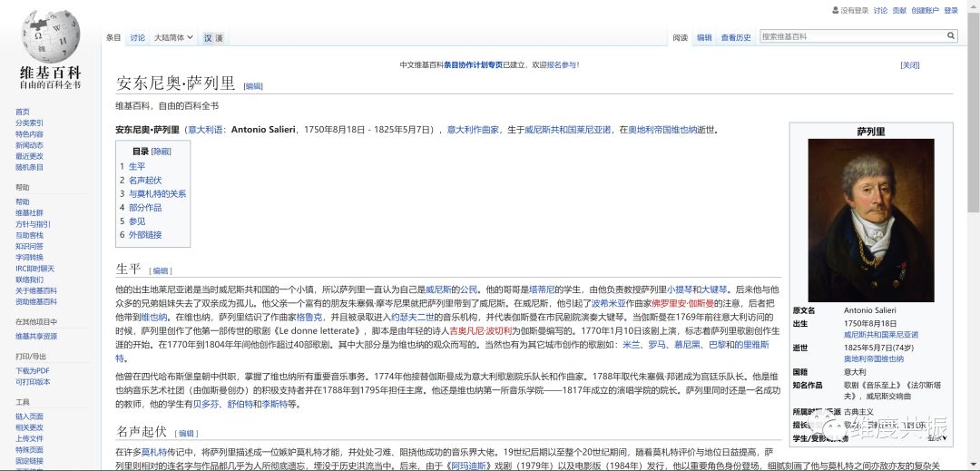This screenshot has height=471, width=980.
Task: Click 编辑 next to 名声起伏 heading
Action: click(186, 433)
